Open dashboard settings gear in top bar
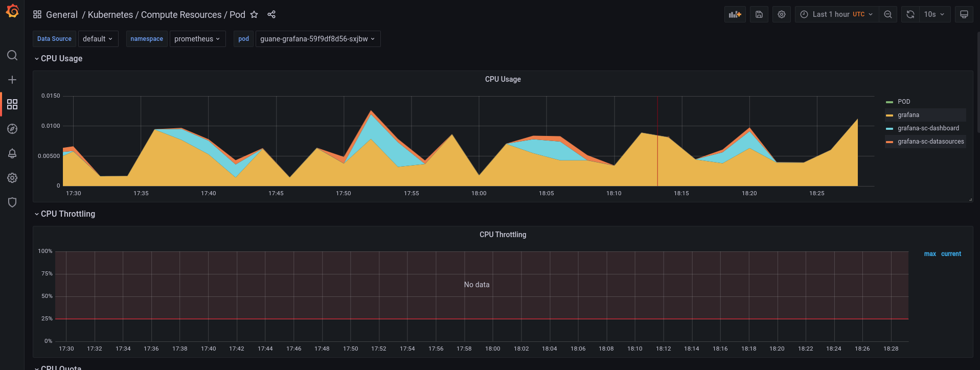Image resolution: width=980 pixels, height=370 pixels. [782, 14]
